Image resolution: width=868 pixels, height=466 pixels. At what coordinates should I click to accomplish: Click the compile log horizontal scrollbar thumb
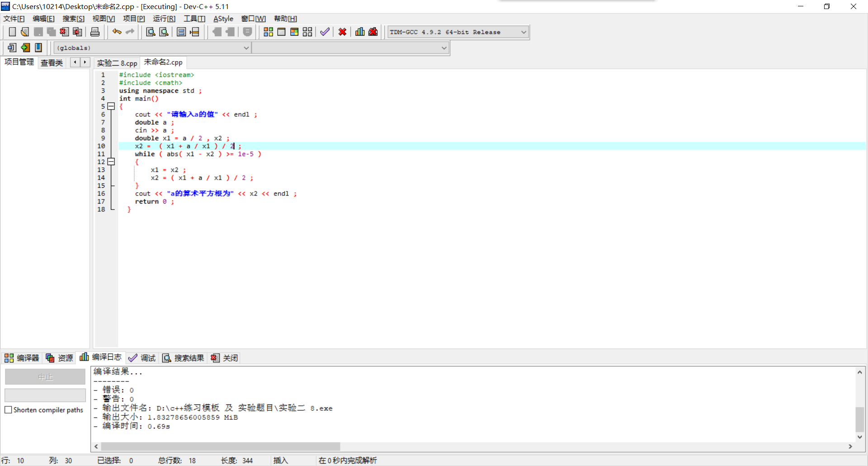(221, 447)
